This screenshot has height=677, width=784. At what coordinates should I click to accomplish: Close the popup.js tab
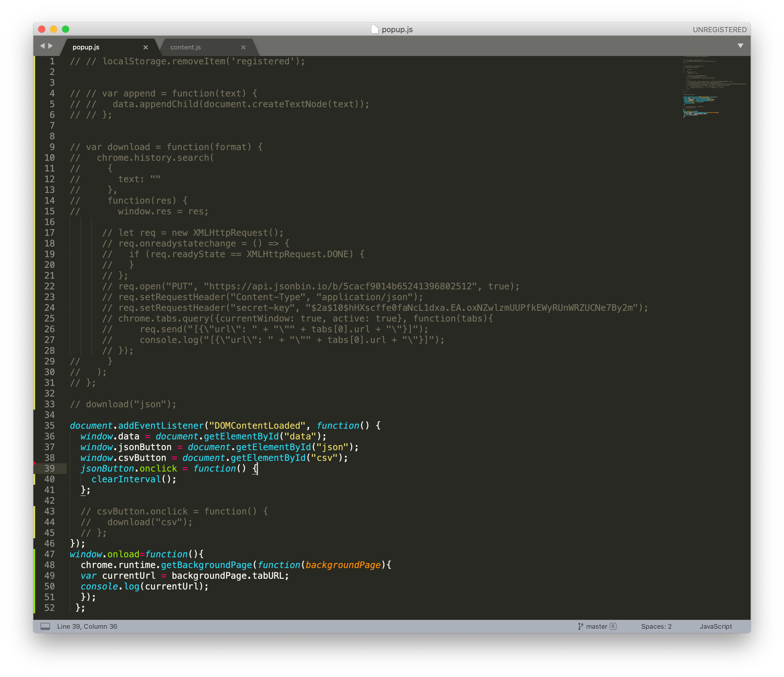pyautogui.click(x=145, y=47)
